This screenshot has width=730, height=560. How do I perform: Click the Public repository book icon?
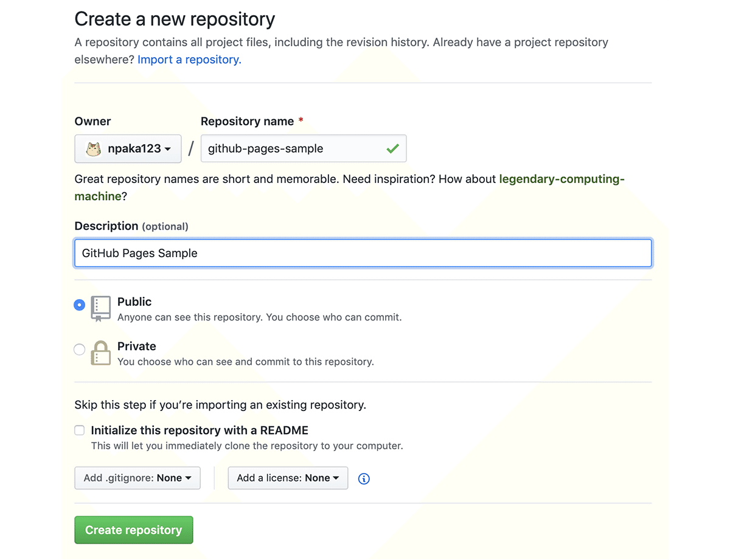[x=101, y=309]
